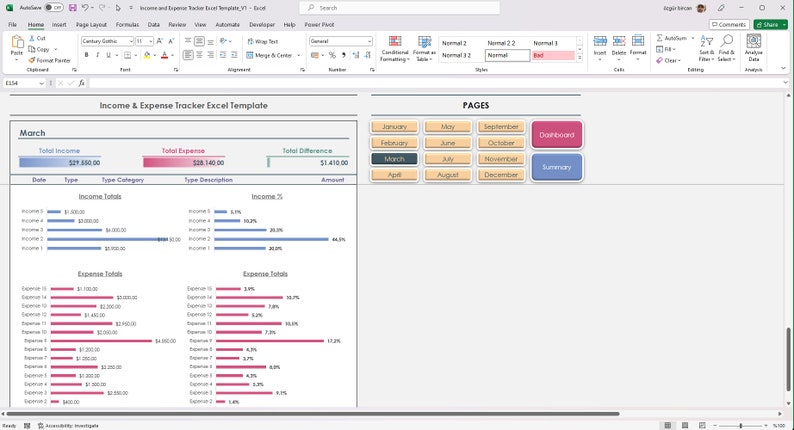Click the Cut scissors command
The width and height of the screenshot is (794, 430).
tap(37, 38)
